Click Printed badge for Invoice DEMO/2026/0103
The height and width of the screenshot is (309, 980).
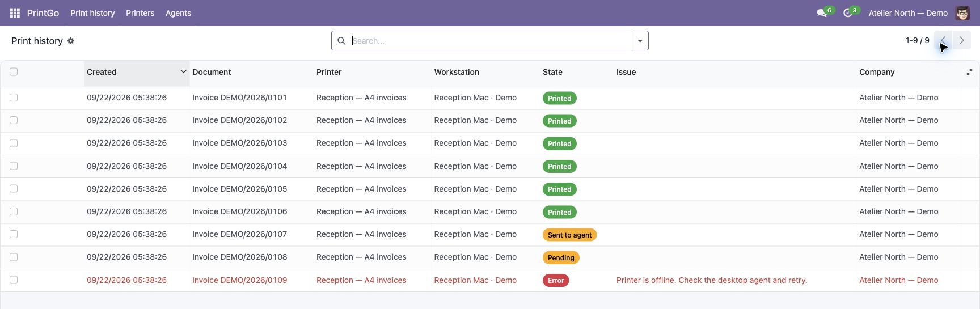[x=560, y=143]
